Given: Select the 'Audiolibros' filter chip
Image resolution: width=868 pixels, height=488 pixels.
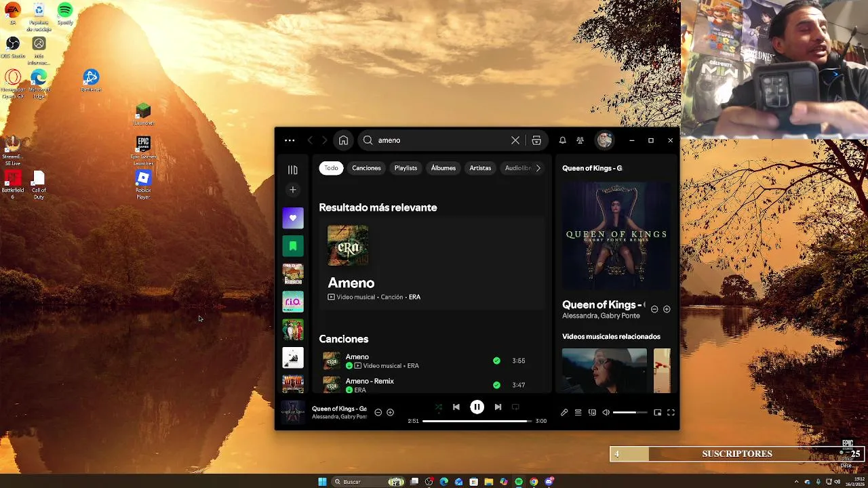Looking at the screenshot, I should tap(518, 168).
